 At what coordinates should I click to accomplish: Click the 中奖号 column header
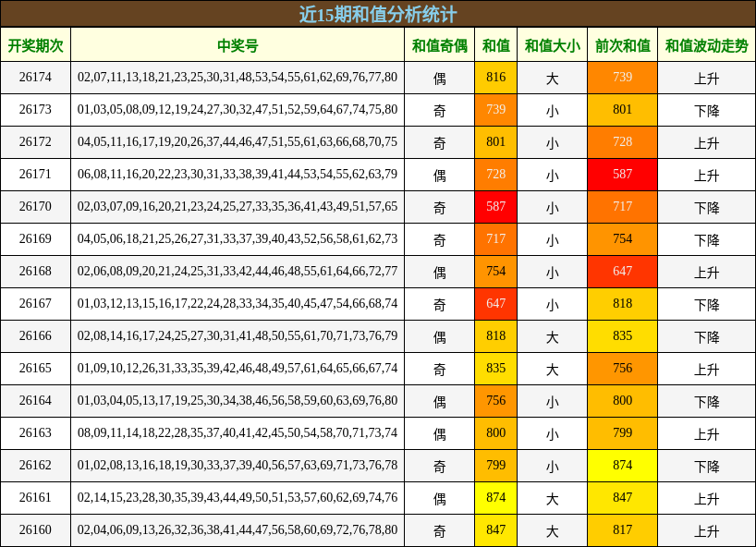pyautogui.click(x=238, y=45)
